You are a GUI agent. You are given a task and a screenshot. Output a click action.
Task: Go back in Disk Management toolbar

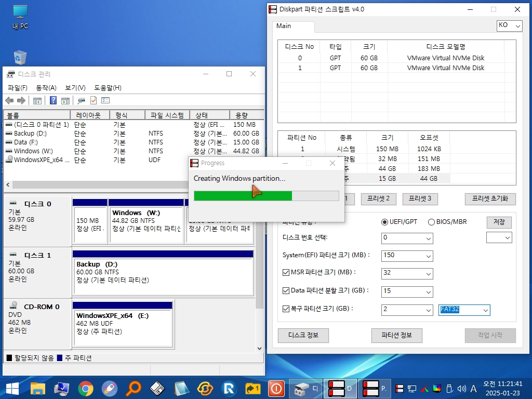point(9,100)
